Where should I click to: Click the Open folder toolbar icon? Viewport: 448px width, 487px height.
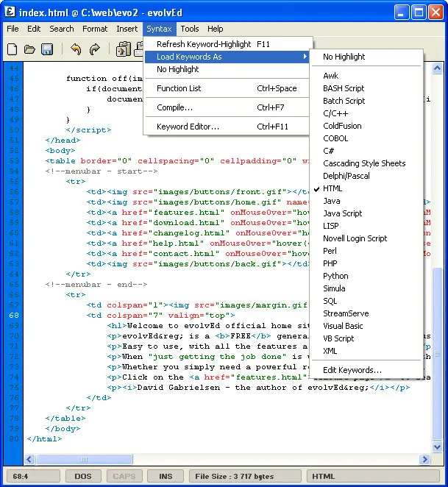click(x=29, y=49)
